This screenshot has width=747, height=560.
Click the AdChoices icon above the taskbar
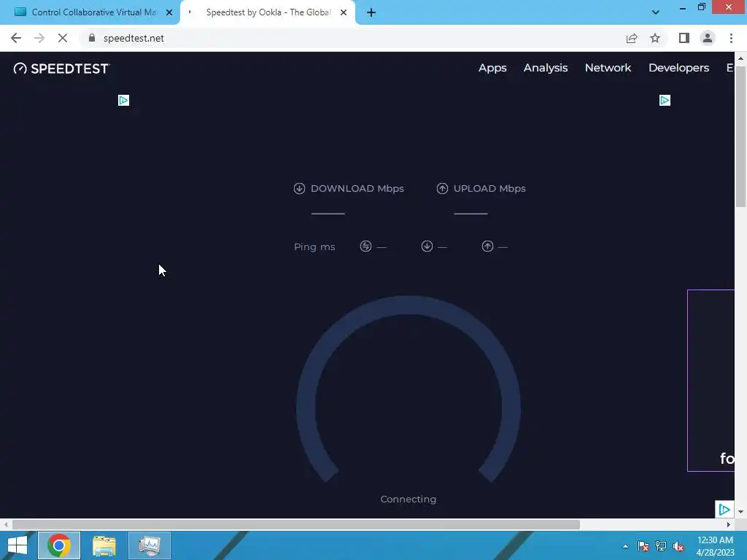(724, 510)
